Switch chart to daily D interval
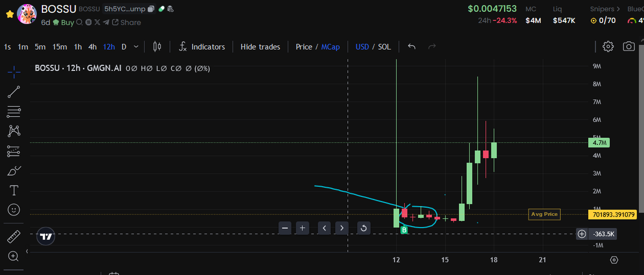Image resolution: width=644 pixels, height=275 pixels. point(124,47)
